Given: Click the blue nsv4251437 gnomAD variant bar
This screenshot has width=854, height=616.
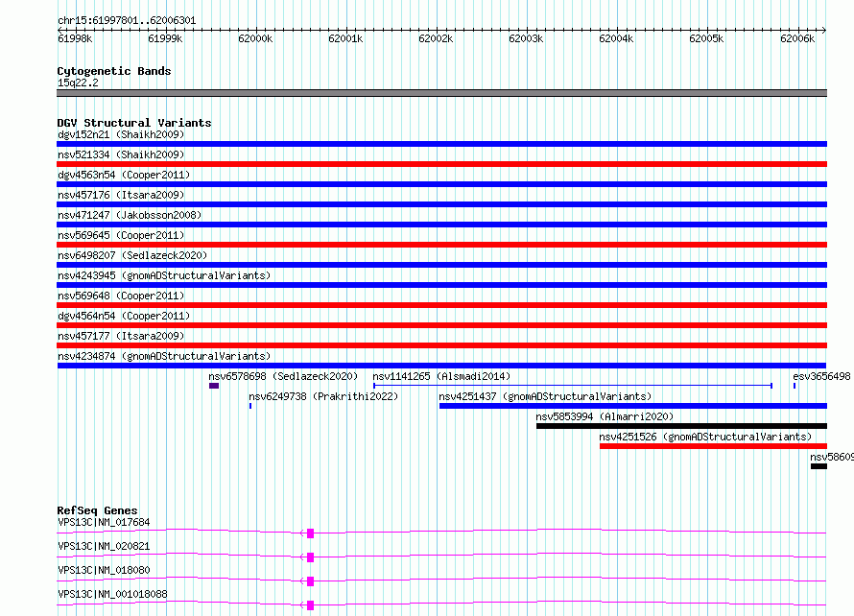Looking at the screenshot, I should click(x=633, y=406).
